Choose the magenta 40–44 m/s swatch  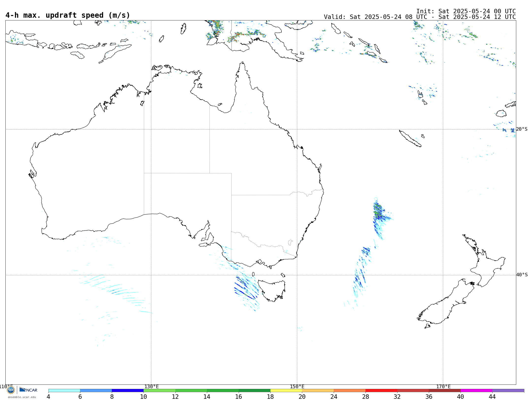tap(476, 391)
